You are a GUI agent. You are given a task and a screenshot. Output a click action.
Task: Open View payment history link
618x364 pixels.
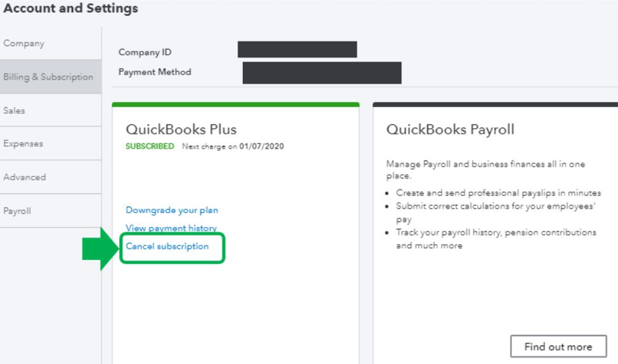point(171,228)
